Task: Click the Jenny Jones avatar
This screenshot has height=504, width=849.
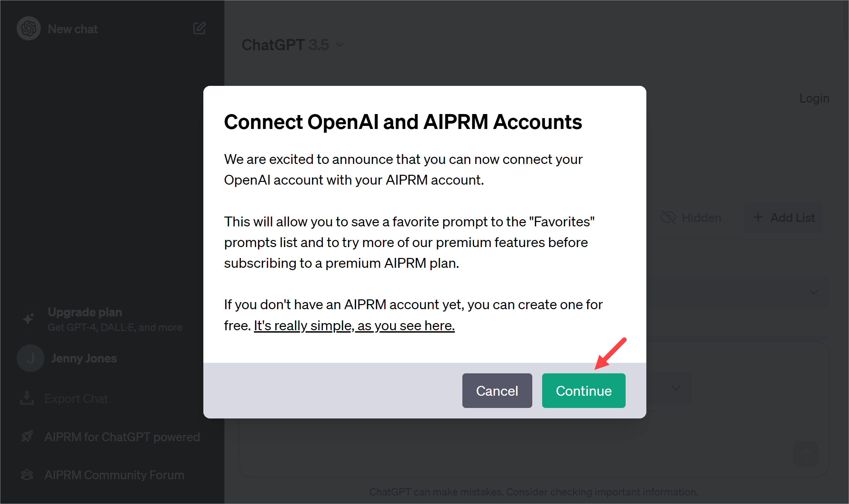Action: click(31, 358)
